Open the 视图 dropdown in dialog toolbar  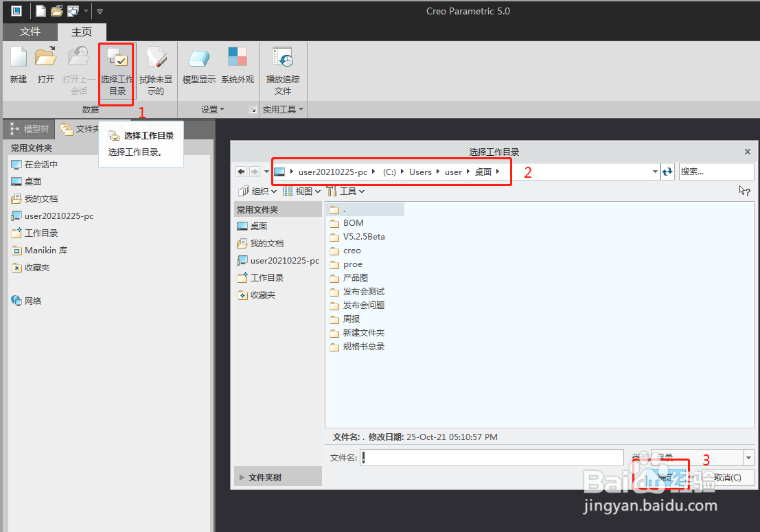pyautogui.click(x=301, y=191)
